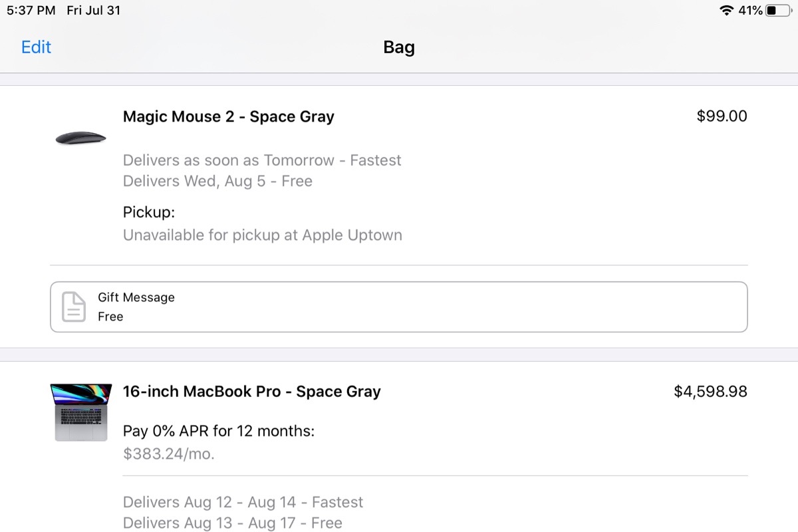Screen dimensions: 798x532
Task: Tap the Bag title in navigation bar
Action: pyautogui.click(x=399, y=47)
